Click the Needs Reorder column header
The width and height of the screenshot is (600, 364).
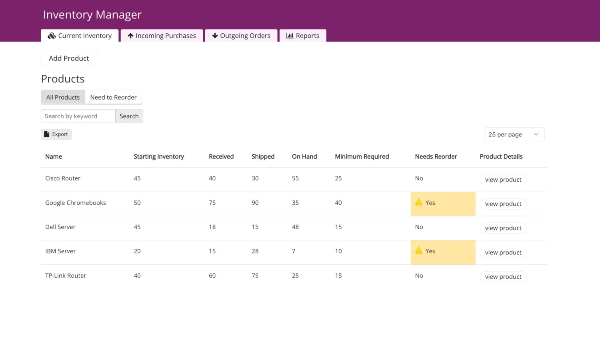(436, 156)
